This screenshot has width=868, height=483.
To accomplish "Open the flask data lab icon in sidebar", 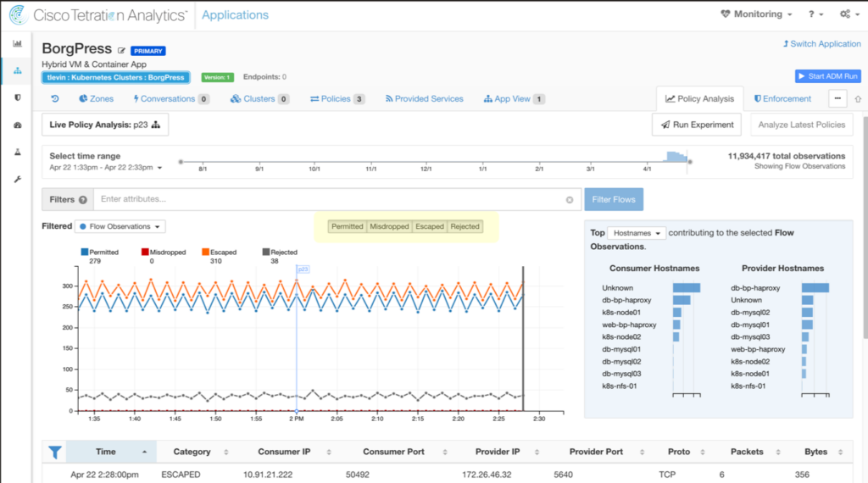I will (x=18, y=153).
